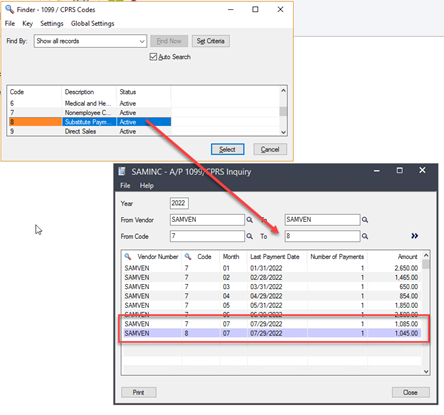Click the Status column header in Finder
The height and width of the screenshot is (415, 444).
click(143, 92)
